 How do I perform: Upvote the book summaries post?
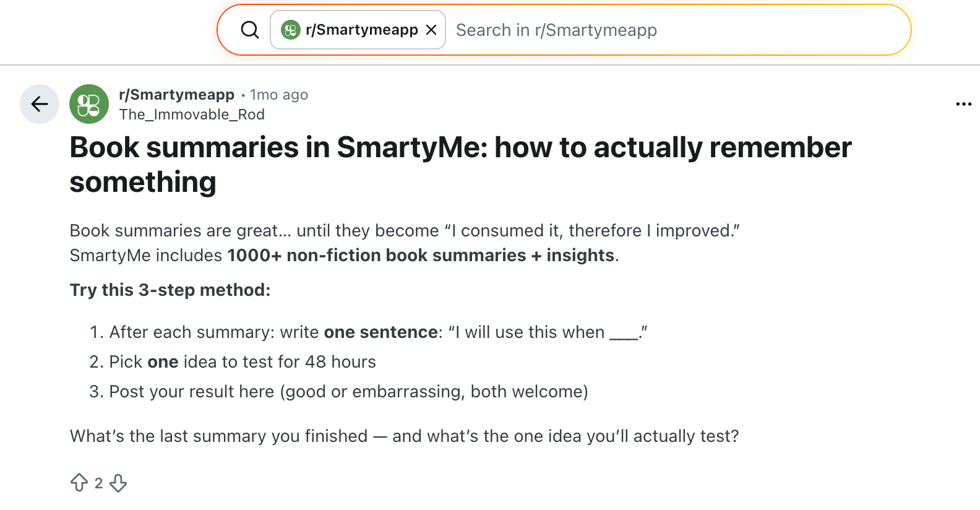coord(79,483)
